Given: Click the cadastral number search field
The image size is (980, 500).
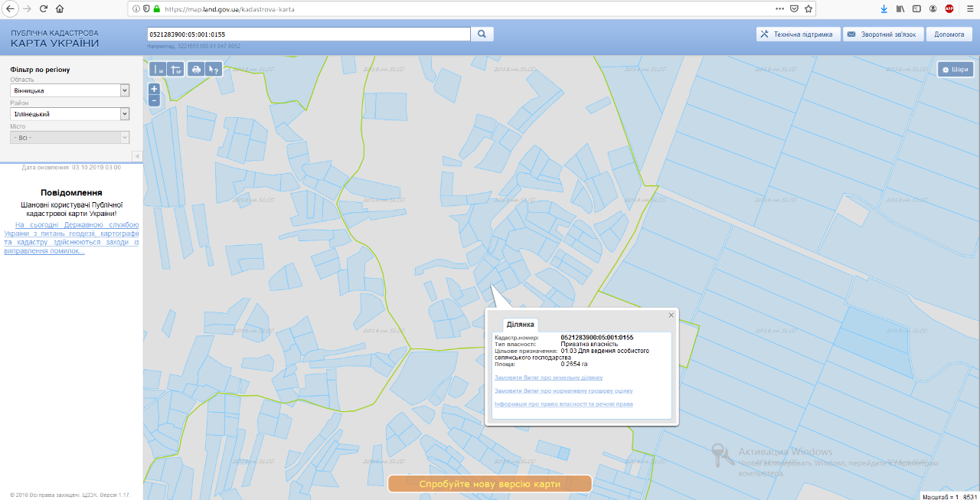Looking at the screenshot, I should tap(309, 34).
